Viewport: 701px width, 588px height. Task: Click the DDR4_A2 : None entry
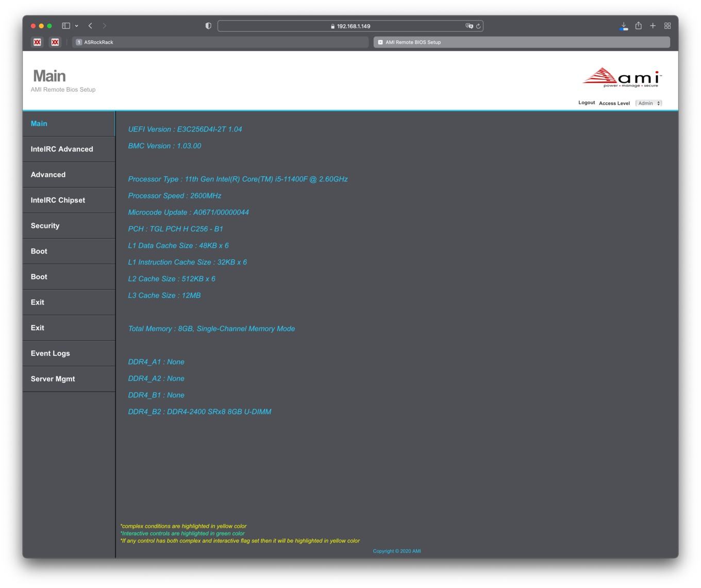click(156, 378)
